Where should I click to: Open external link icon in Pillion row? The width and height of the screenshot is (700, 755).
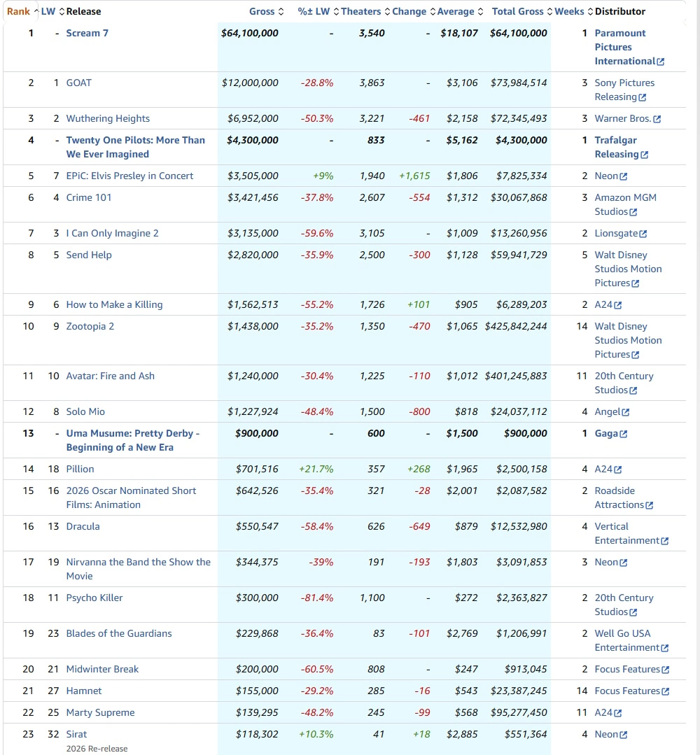(x=618, y=470)
